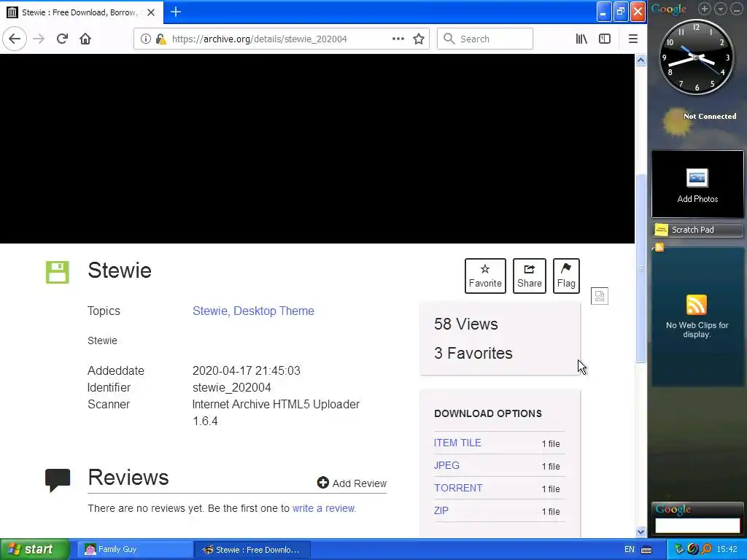Flag this item
747x560 pixels.
click(x=566, y=276)
